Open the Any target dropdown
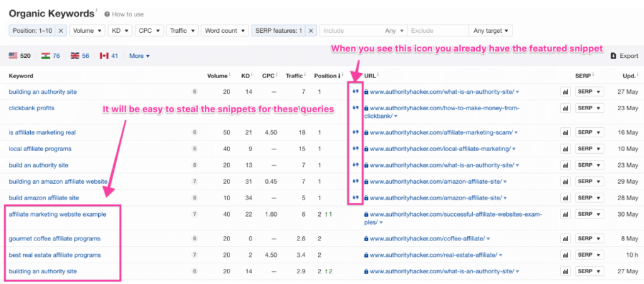The height and width of the screenshot is (284, 644). coord(492,30)
